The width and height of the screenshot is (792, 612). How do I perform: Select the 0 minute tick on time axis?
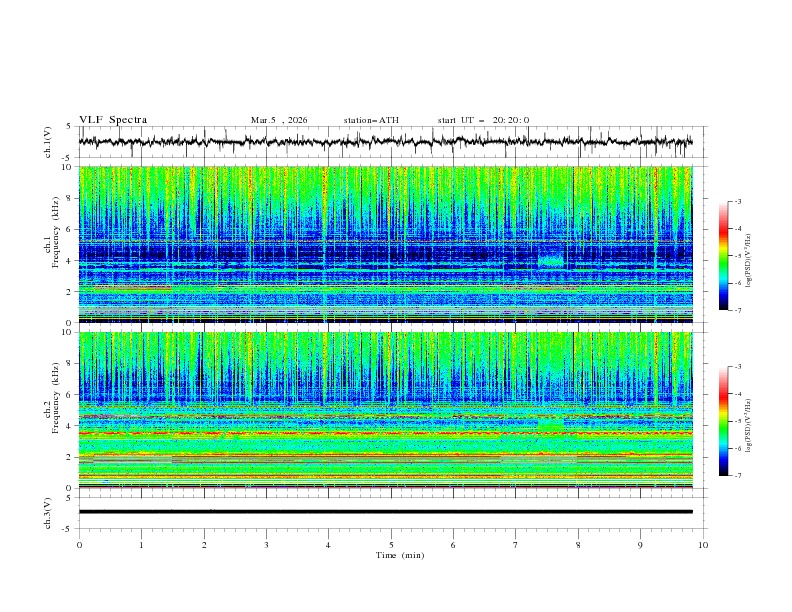79,544
